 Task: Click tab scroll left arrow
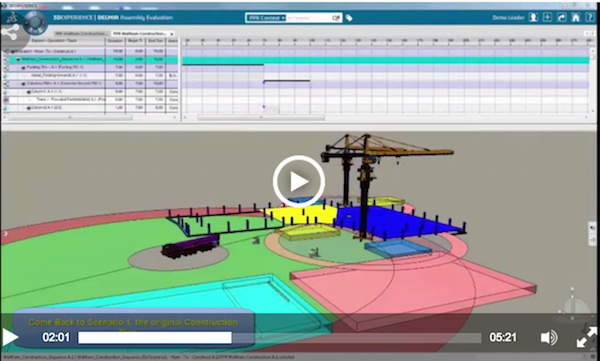coord(587,34)
